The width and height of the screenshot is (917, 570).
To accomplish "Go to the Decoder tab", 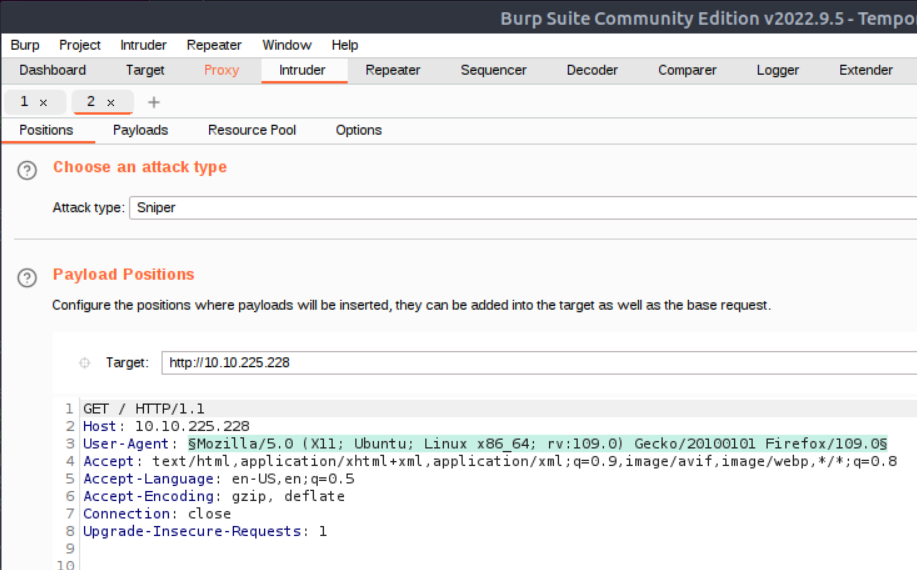I will [x=592, y=70].
